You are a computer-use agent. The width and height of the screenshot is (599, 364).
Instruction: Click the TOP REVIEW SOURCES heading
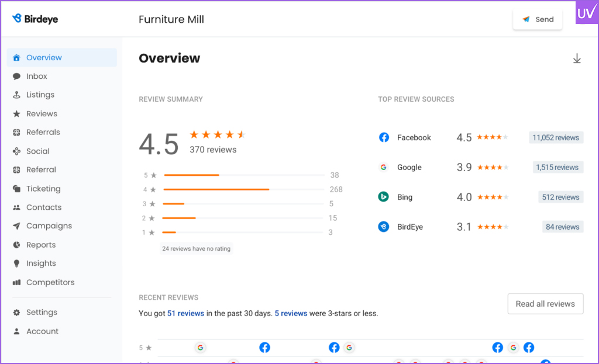(x=416, y=99)
